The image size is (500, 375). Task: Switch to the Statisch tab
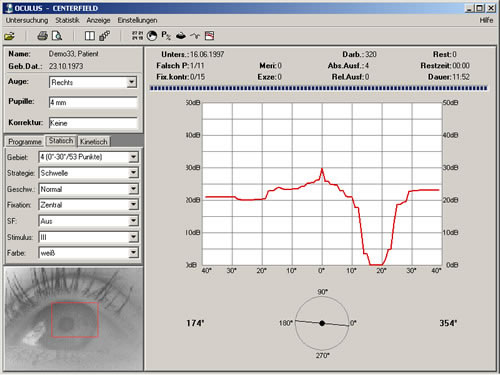pyautogui.click(x=61, y=141)
